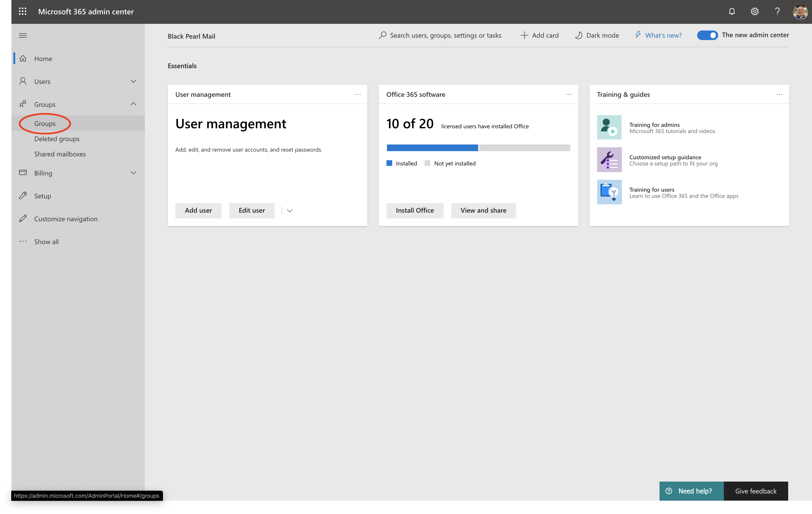812x514 pixels.
Task: Open Shared mailboxes in navigation
Action: click(x=60, y=154)
